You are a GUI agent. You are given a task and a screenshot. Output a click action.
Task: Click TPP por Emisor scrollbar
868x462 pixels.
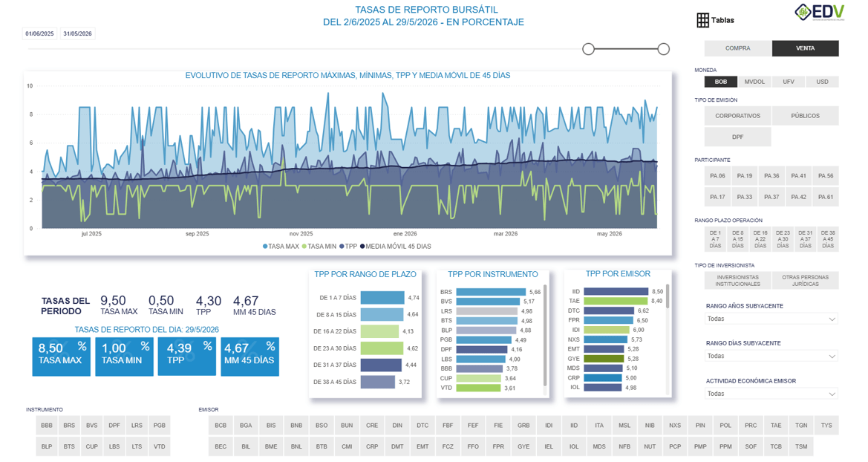[668, 296]
